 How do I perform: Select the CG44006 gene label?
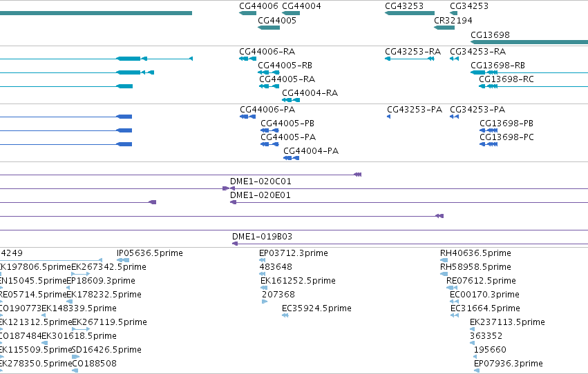(x=258, y=6)
